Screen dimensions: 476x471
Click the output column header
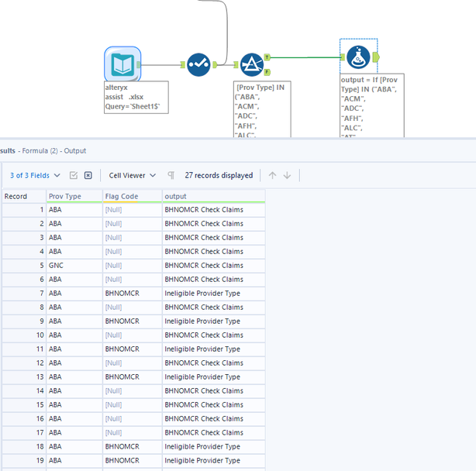coord(214,196)
